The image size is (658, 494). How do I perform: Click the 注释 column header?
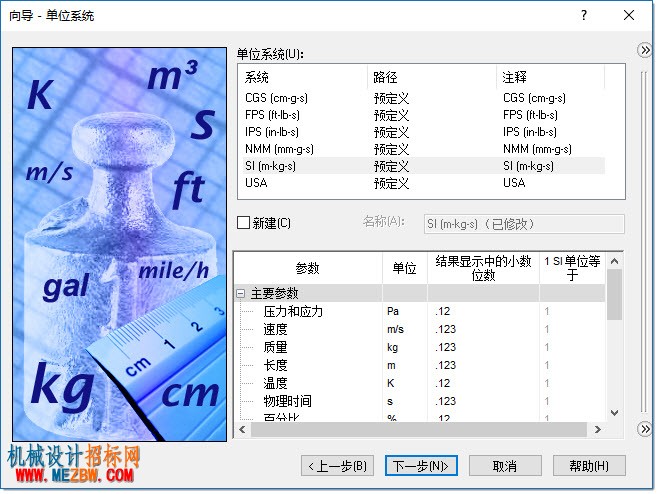coord(551,77)
